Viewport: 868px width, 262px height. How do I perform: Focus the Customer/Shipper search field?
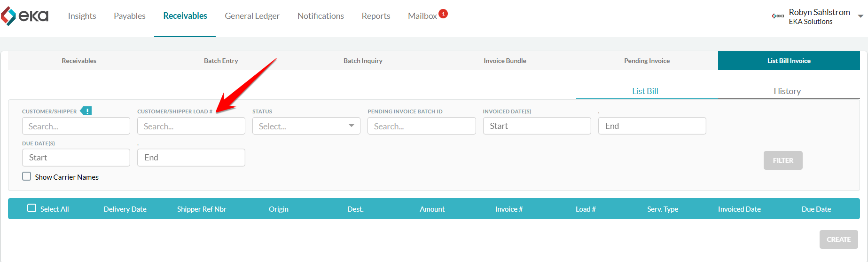76,126
